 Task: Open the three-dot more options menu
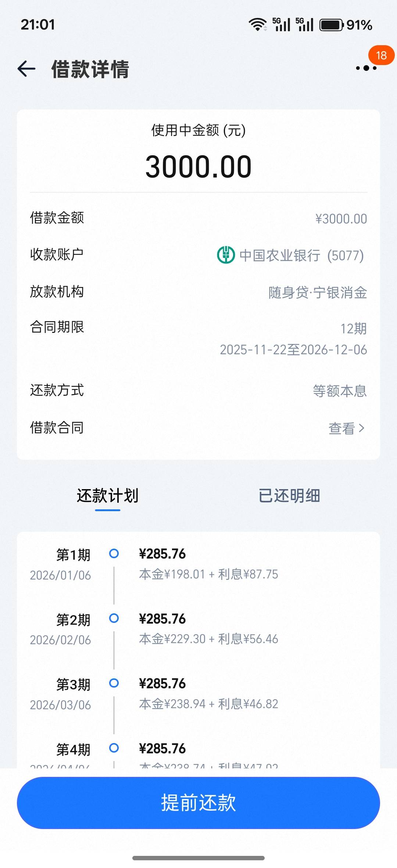pyautogui.click(x=366, y=68)
